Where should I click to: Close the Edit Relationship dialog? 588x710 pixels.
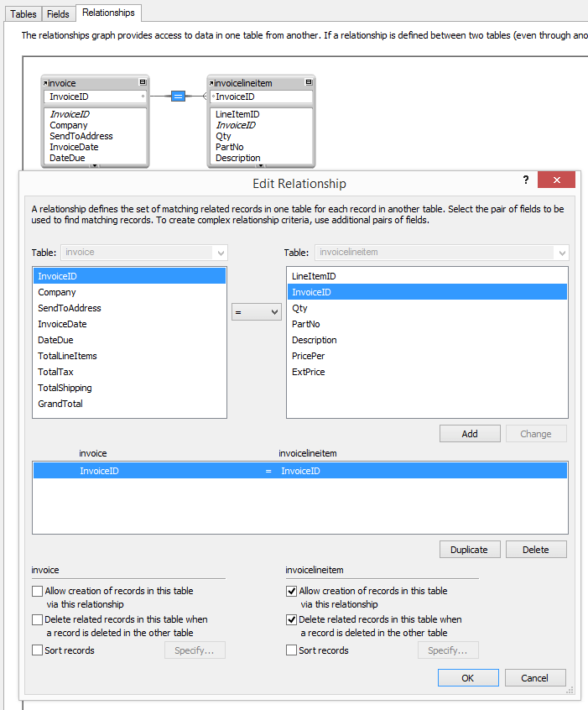point(556,180)
